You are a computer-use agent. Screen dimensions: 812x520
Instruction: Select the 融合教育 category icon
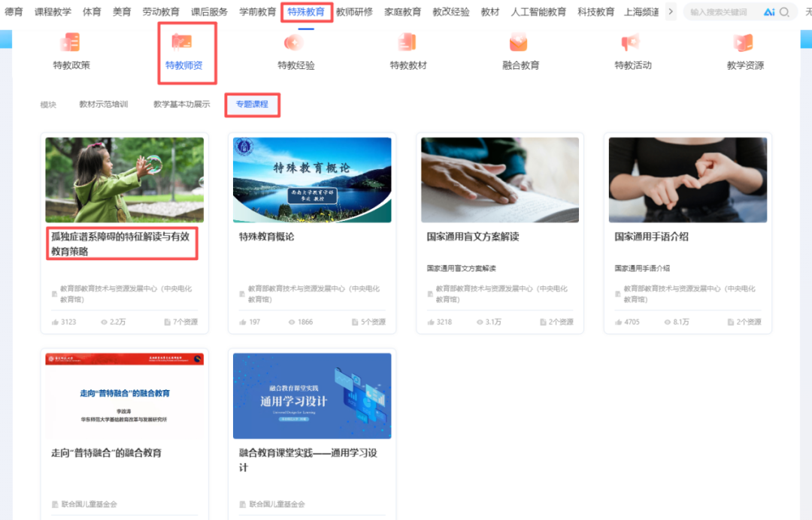pos(519,43)
